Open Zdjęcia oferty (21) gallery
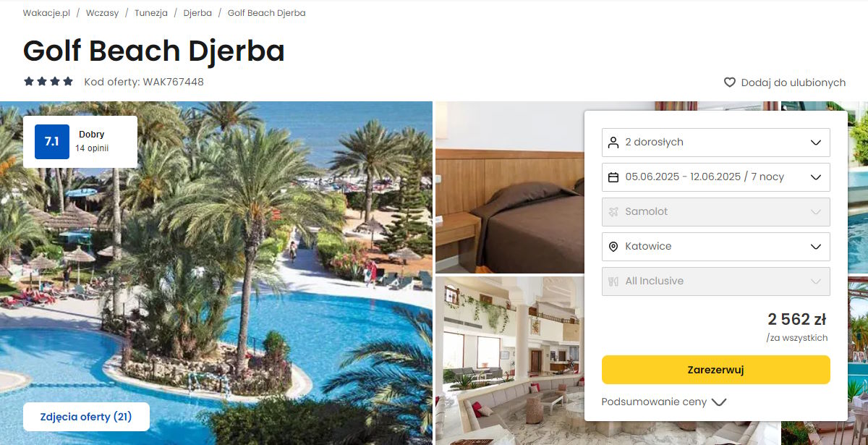868x445 pixels. point(86,417)
